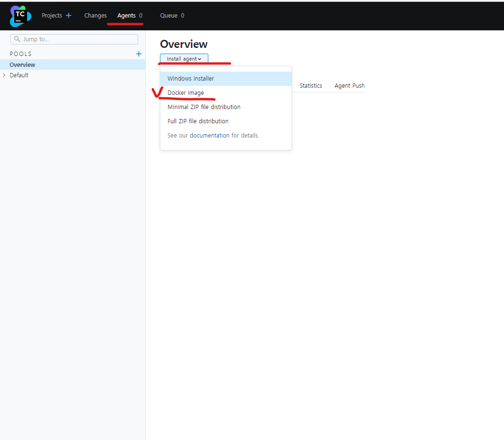Go to the Changes page
The image size is (504, 440).
point(95,16)
